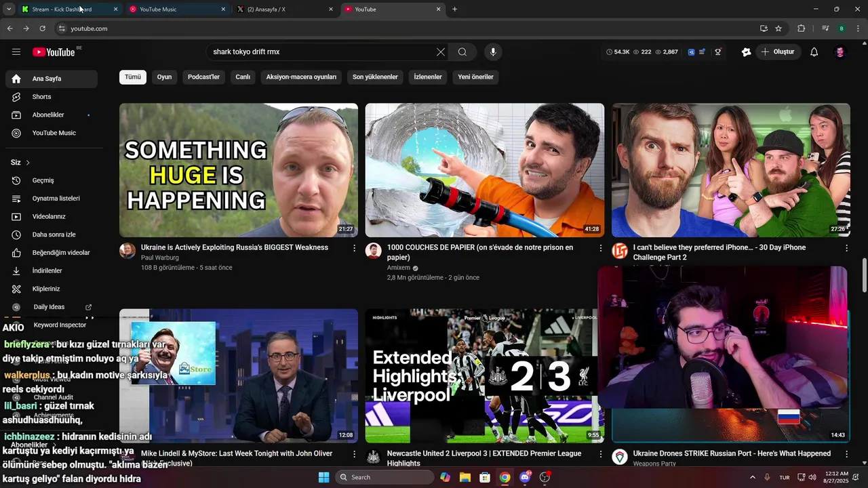Expand the Siz section chevron

[x=28, y=163]
